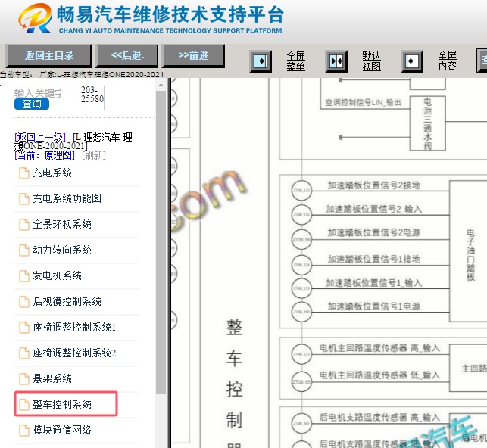
Task: Open the 座椅调整控制系统1 document
Action: point(74,328)
